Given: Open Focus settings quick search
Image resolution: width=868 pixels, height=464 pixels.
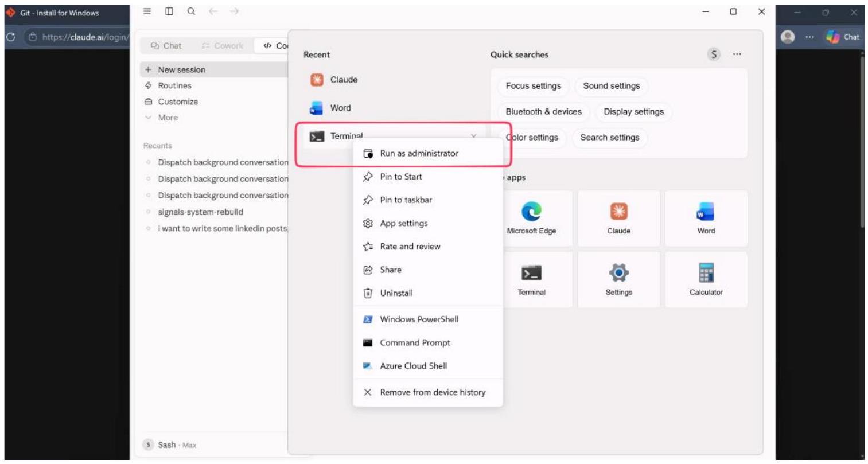Looking at the screenshot, I should [x=533, y=86].
